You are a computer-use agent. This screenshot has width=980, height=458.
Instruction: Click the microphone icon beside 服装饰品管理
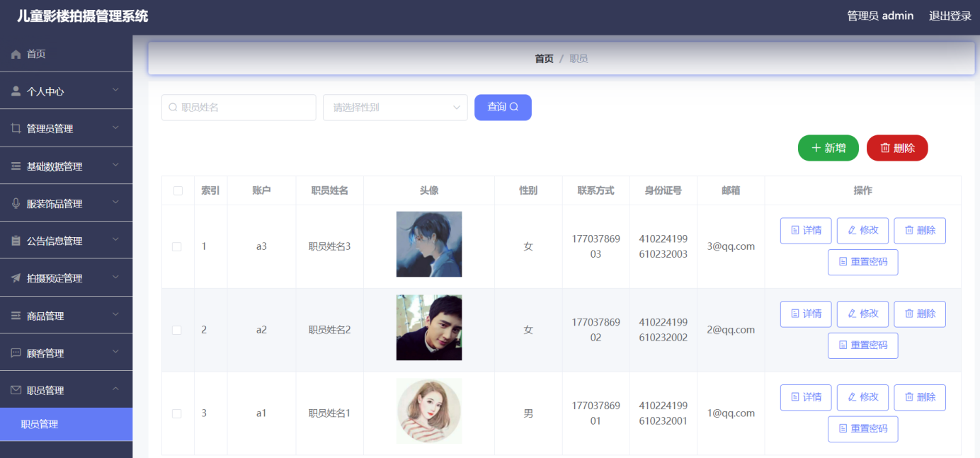coord(16,204)
